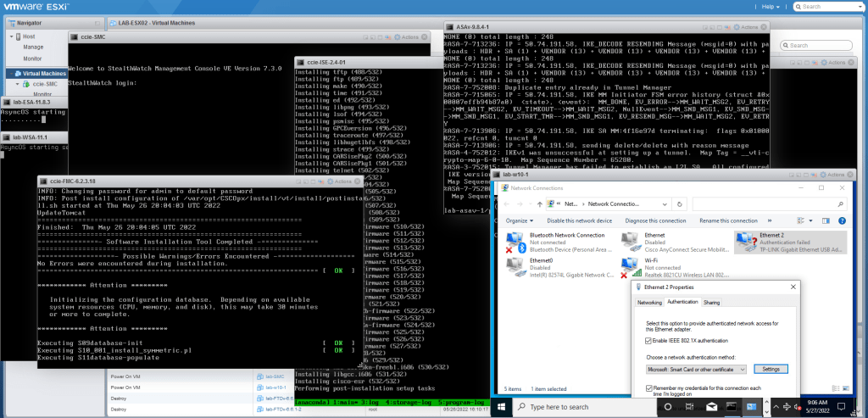The image size is (868, 418).
Task: Switch to the Sharing tab
Action: click(711, 302)
